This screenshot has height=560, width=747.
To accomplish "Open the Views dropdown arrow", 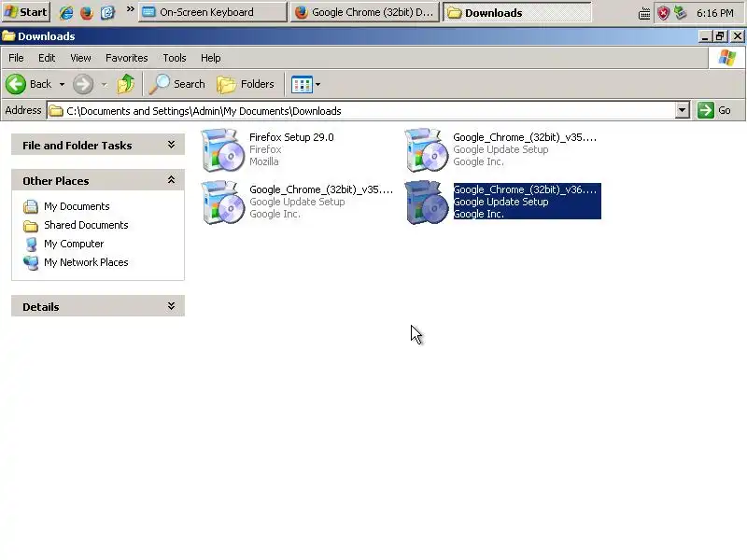I will 317,85.
